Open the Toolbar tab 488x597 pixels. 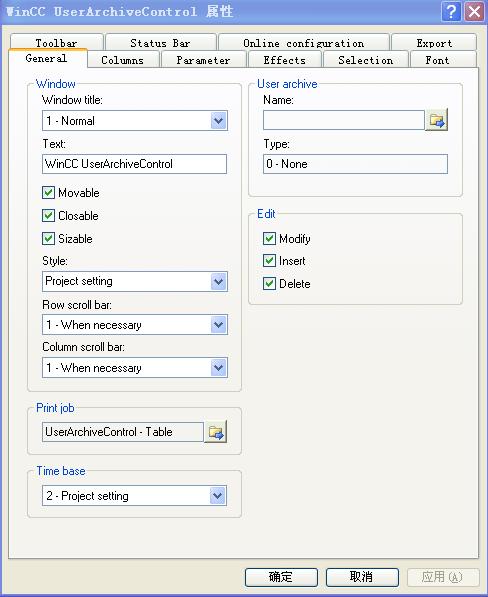(56, 42)
